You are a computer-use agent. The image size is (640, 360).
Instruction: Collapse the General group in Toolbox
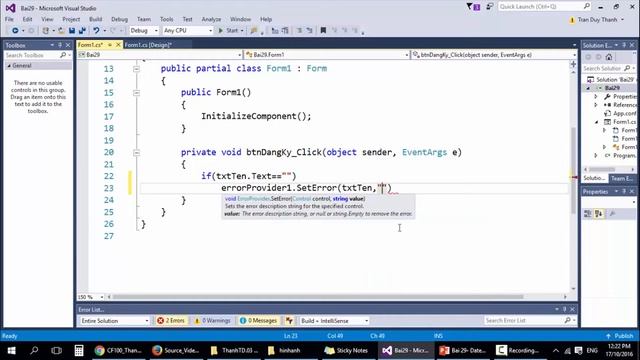9,66
